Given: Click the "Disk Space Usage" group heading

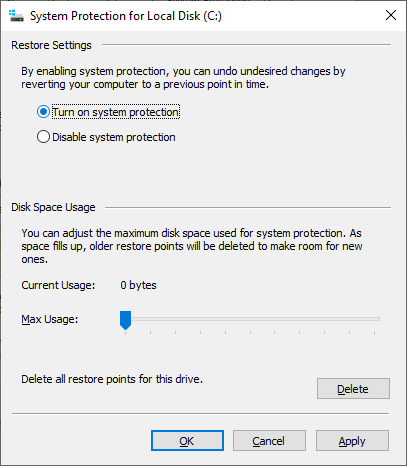Looking at the screenshot, I should tap(53, 207).
